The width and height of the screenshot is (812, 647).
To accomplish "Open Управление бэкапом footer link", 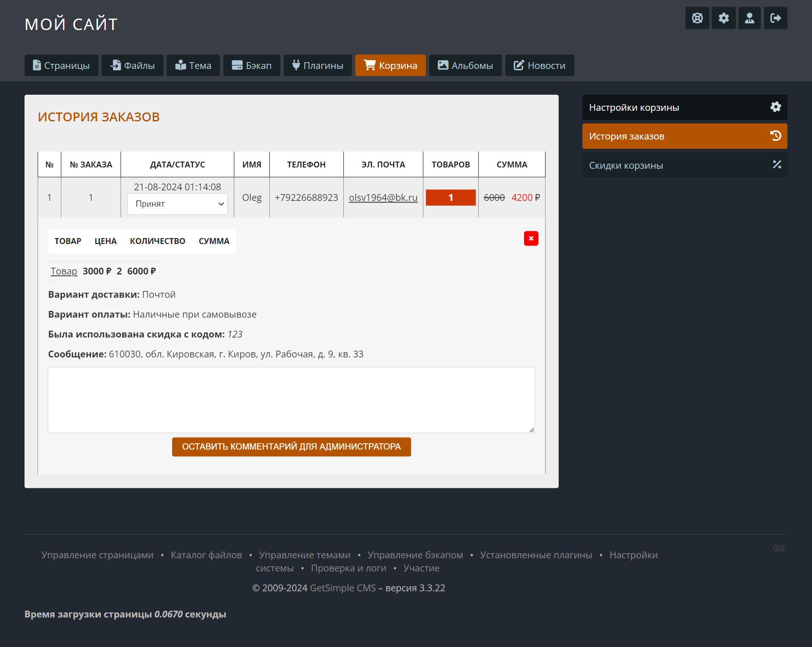I will click(415, 555).
